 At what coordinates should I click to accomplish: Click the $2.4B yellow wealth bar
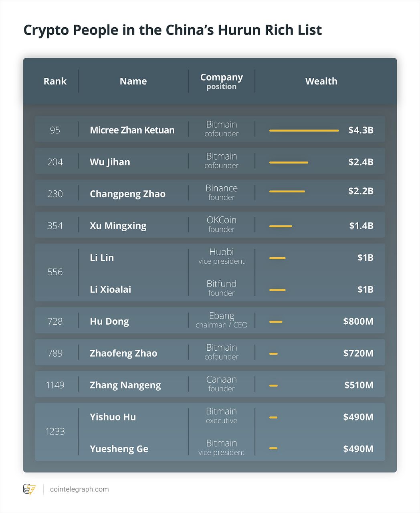click(x=289, y=162)
